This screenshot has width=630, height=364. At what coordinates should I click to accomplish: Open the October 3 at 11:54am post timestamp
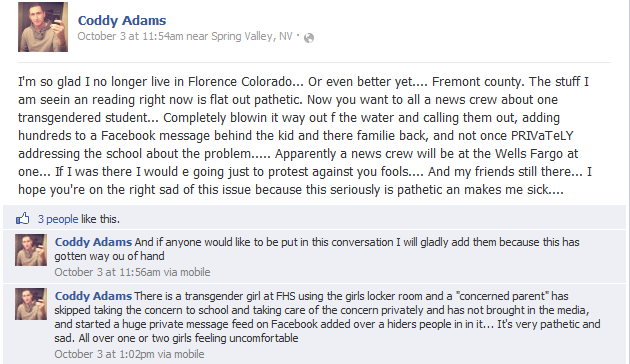(130, 36)
